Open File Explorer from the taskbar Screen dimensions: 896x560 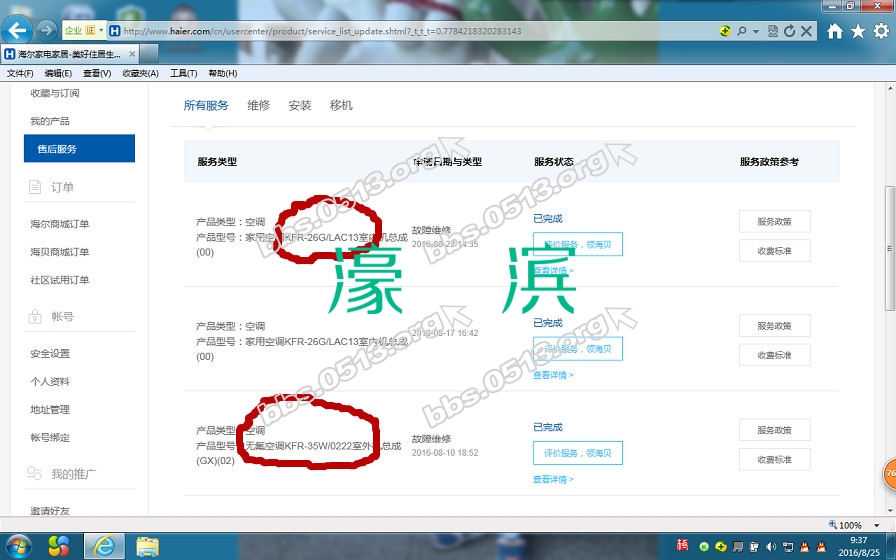click(x=147, y=546)
